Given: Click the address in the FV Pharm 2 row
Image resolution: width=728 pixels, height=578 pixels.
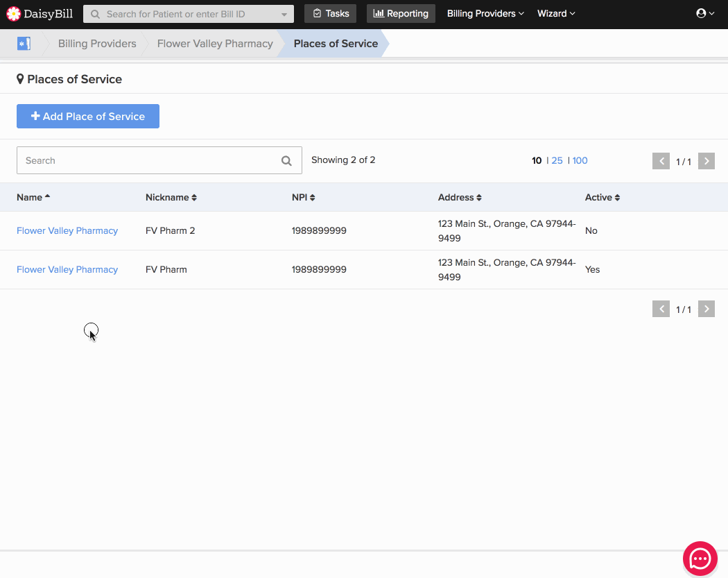Looking at the screenshot, I should click(507, 231).
